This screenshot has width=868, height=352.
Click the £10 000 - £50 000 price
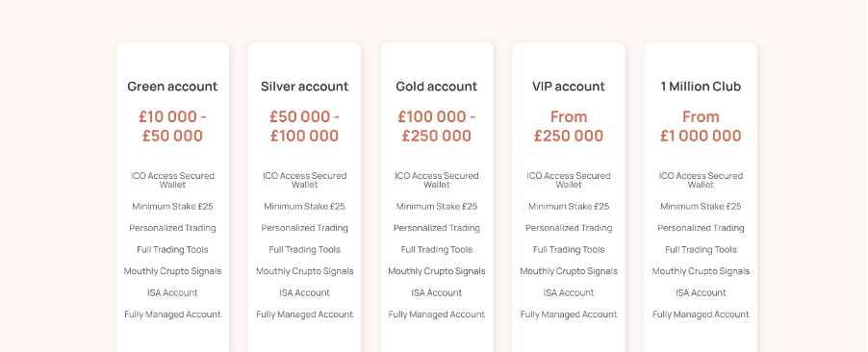pyautogui.click(x=172, y=126)
